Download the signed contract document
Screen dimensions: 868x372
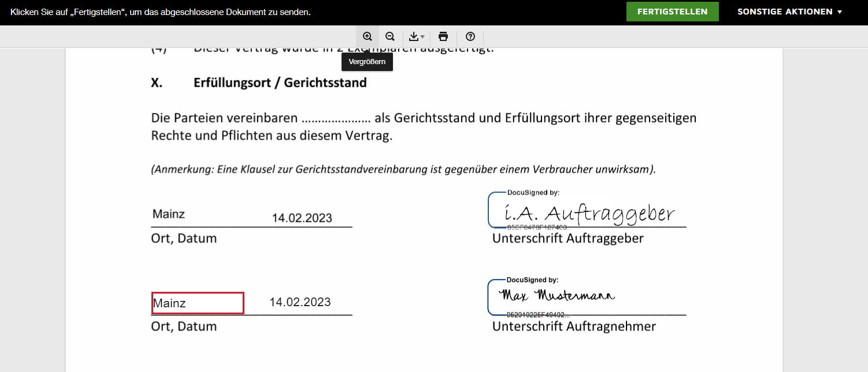coord(414,36)
